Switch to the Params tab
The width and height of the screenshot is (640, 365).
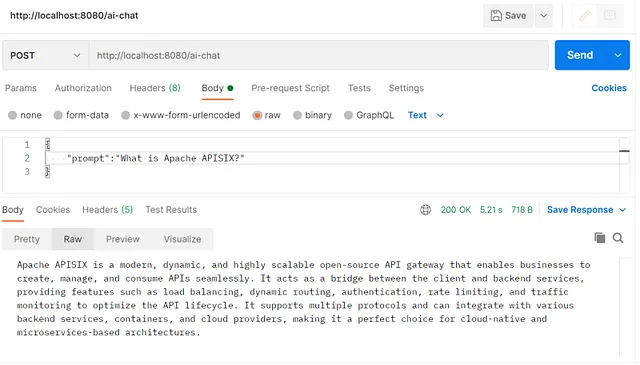21,88
